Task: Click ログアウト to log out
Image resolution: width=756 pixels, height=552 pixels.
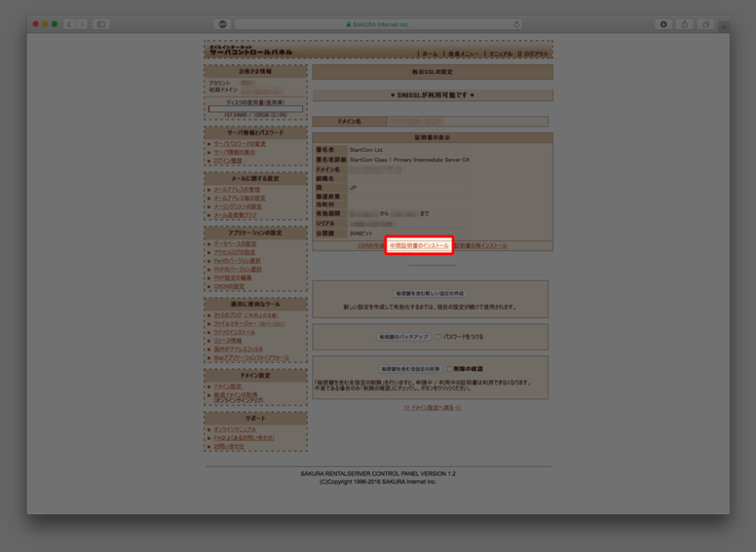Action: coord(536,51)
